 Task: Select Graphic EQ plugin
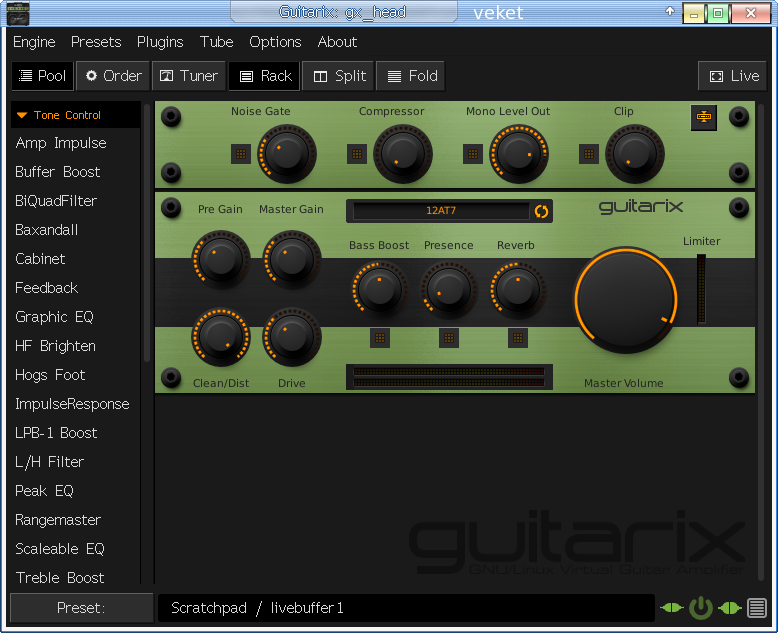pyautogui.click(x=54, y=316)
